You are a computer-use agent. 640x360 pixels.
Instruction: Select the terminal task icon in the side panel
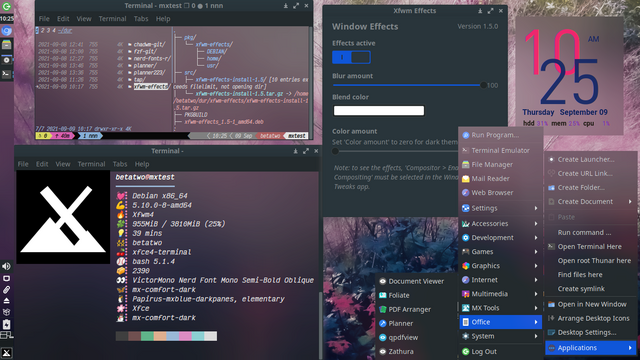(7, 74)
